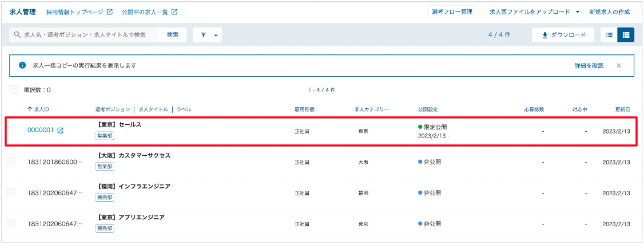Sort by 求人ID column header
The width and height of the screenshot is (644, 244).
tap(38, 109)
